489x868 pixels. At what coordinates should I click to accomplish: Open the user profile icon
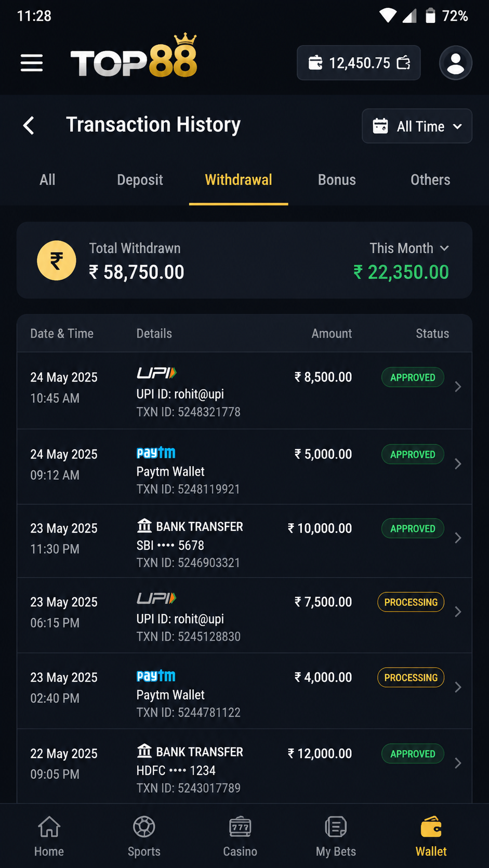[x=455, y=63]
